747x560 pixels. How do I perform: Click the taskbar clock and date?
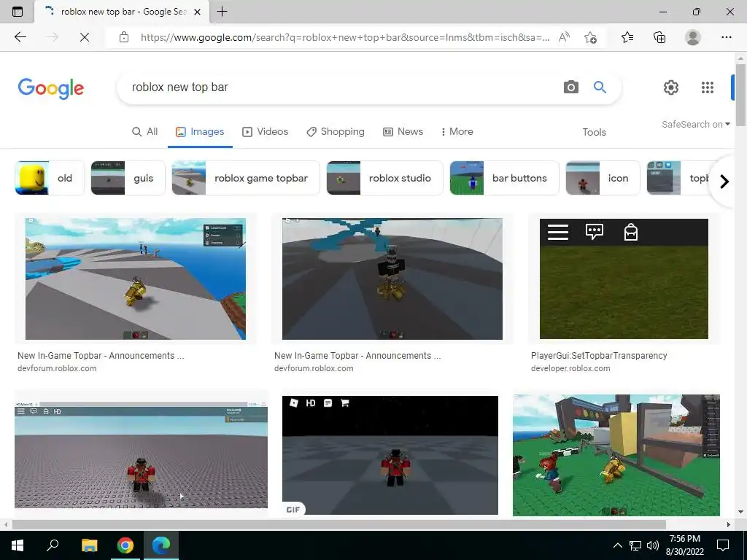684,545
